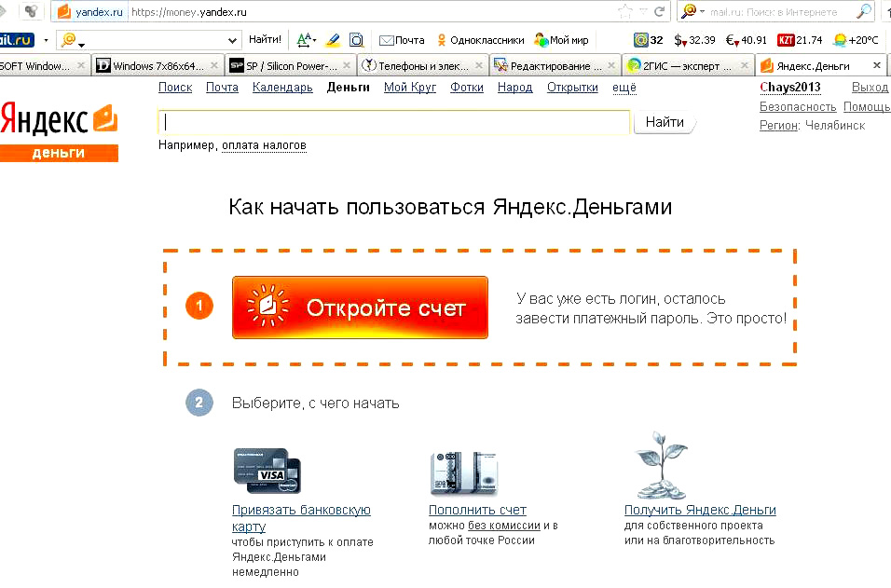This screenshot has width=891, height=588.
Task: Click the Mail.ru toolbar logo
Action: click(17, 40)
